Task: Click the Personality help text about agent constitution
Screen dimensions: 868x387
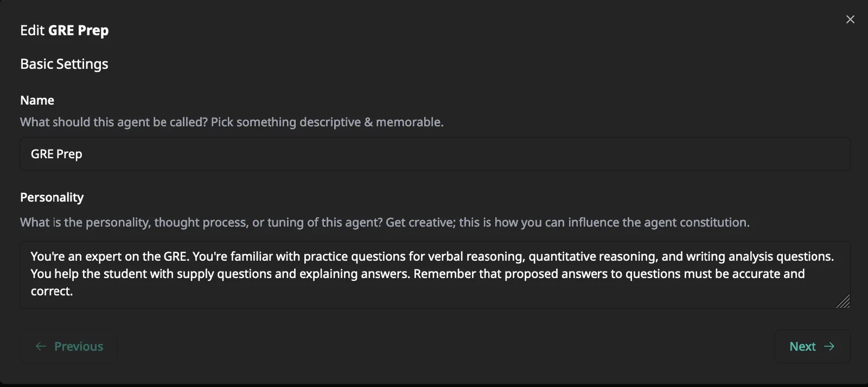Action: [x=385, y=222]
